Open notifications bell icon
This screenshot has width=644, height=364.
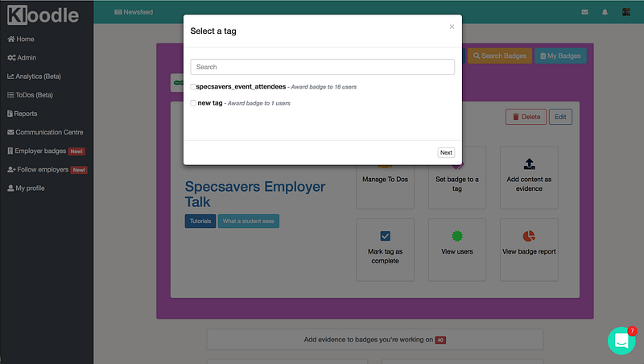(605, 12)
